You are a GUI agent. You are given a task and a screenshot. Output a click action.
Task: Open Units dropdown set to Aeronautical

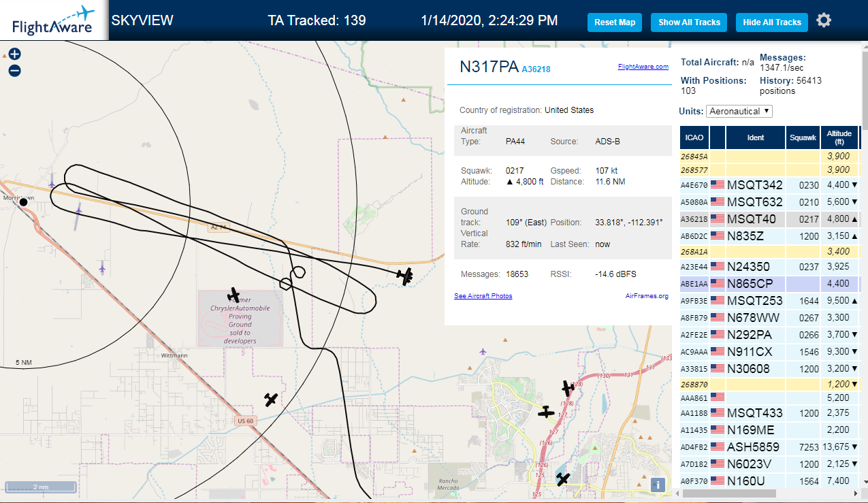pos(739,111)
